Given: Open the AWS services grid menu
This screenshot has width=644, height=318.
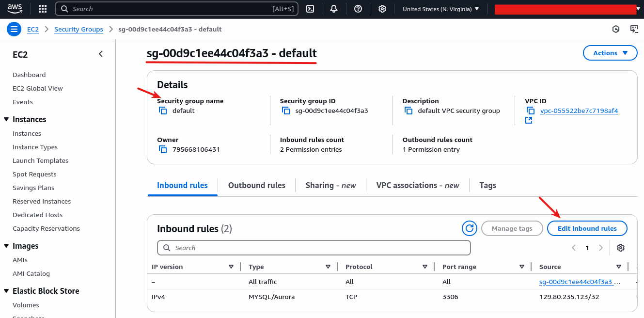Looking at the screenshot, I should (42, 9).
